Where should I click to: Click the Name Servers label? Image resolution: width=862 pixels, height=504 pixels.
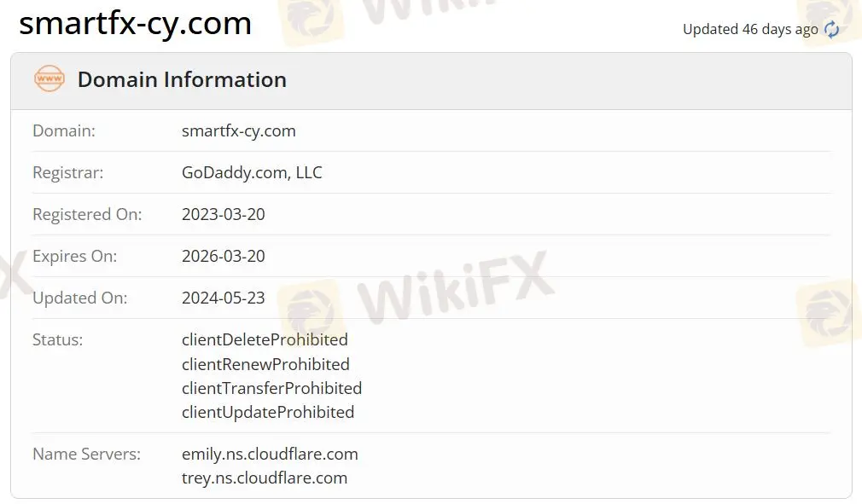click(x=86, y=454)
